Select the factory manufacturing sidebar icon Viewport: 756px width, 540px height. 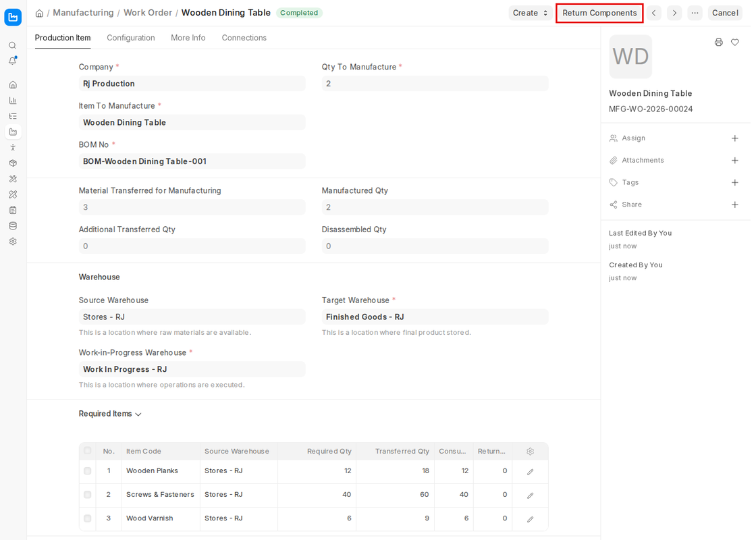click(x=13, y=132)
